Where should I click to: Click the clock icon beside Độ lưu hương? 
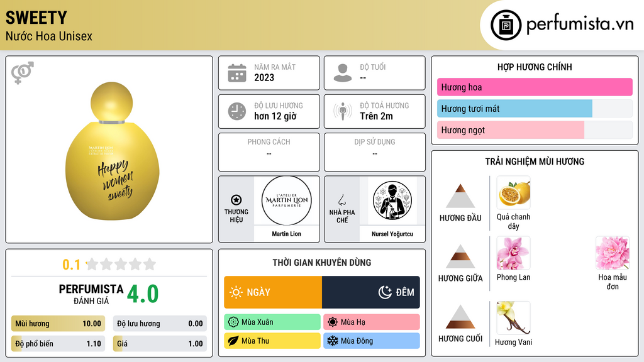(237, 111)
